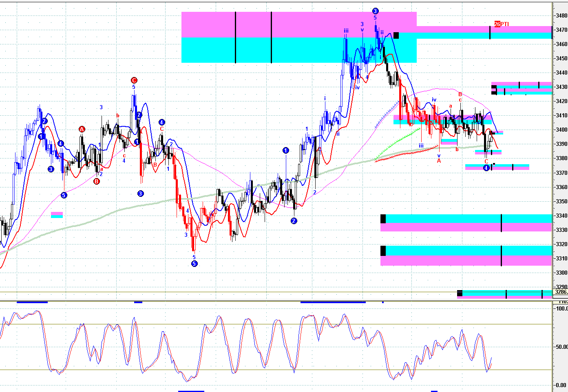The height and width of the screenshot is (392, 568).
Task: Select the 3370 price level label
Action: (561, 173)
